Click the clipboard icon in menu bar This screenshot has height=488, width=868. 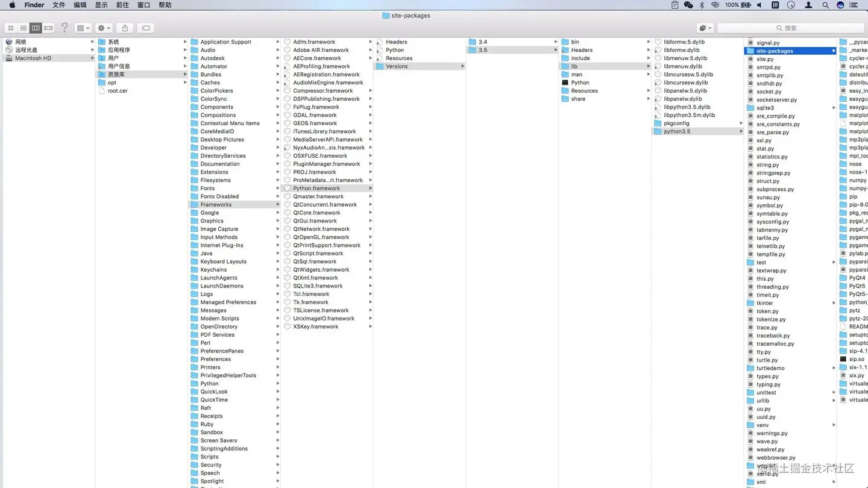click(x=675, y=5)
